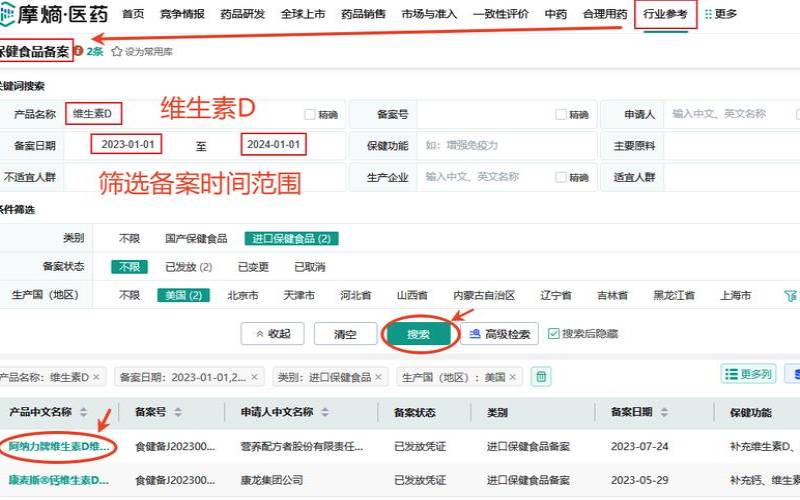
Task: Uncheck 搜索后隐藏 checkbox
Action: 553,334
